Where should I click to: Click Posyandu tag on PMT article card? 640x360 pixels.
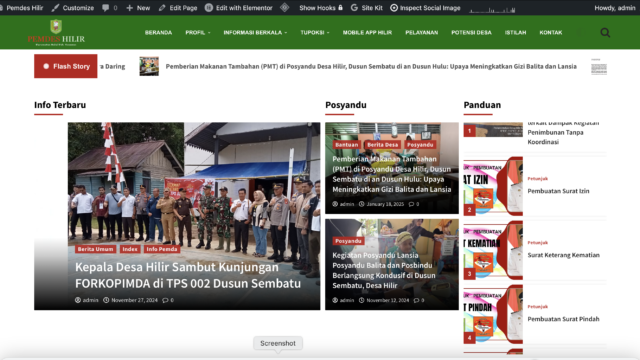[x=420, y=144]
